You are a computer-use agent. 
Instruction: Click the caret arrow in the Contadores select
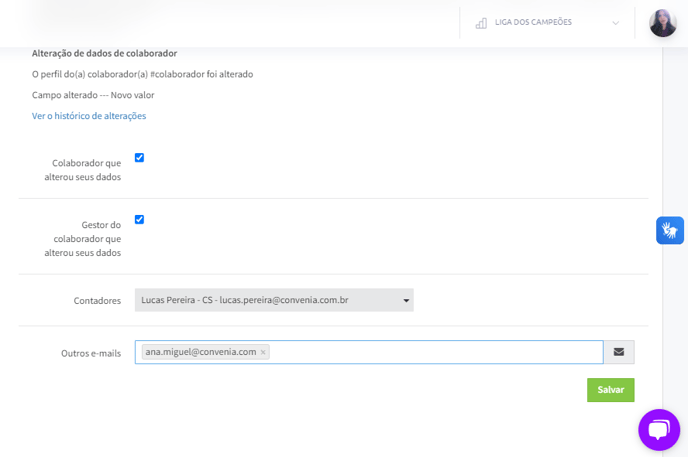[406, 300]
